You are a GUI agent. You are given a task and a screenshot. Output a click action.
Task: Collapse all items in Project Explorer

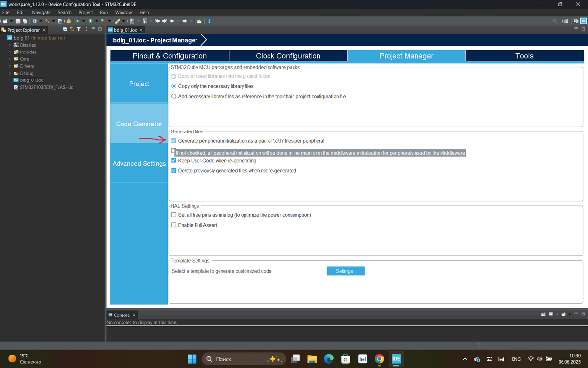click(x=64, y=29)
